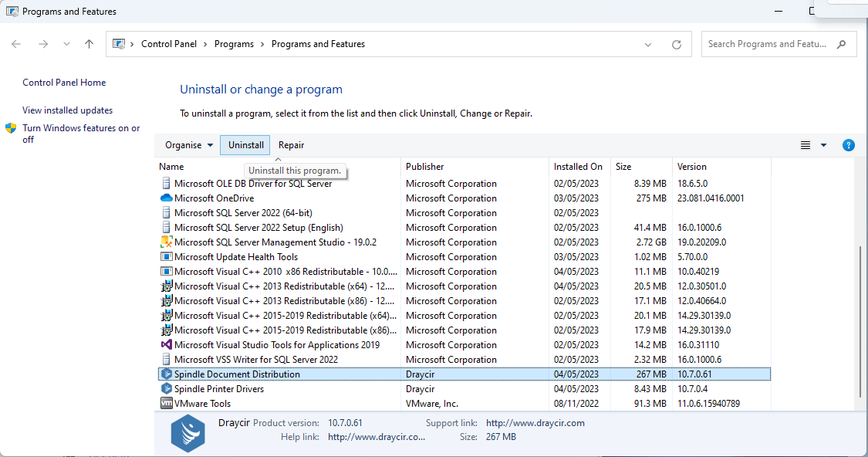Expand the chevron after Control Panel breadcrumb
868x457 pixels.
[x=205, y=44]
